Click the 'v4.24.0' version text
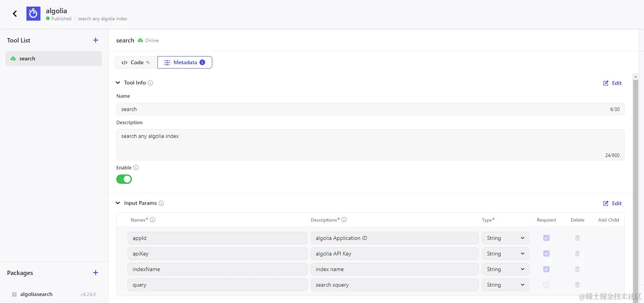 tap(88, 294)
